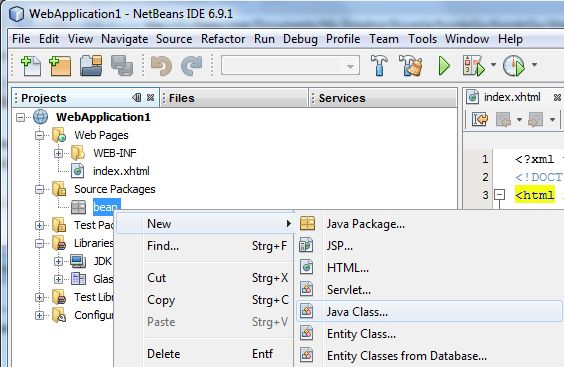Choose HTML... from New submenu
The height and width of the screenshot is (367, 564).
tap(347, 268)
